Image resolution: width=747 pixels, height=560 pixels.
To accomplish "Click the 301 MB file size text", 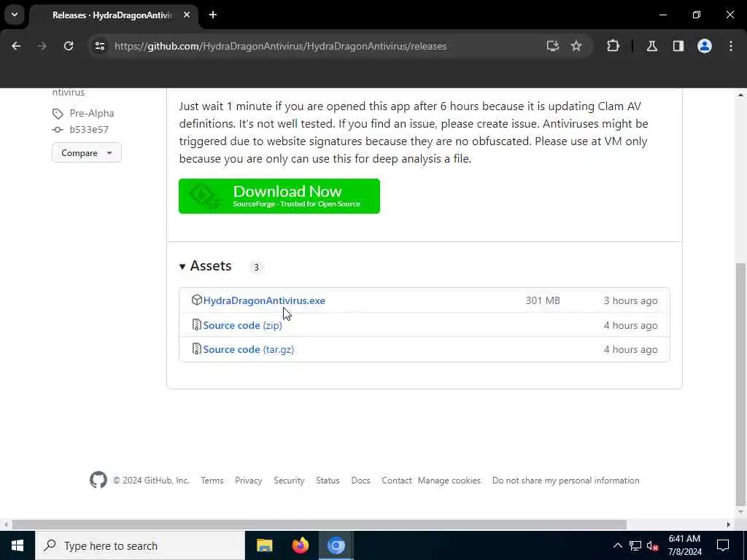I will [x=543, y=300].
